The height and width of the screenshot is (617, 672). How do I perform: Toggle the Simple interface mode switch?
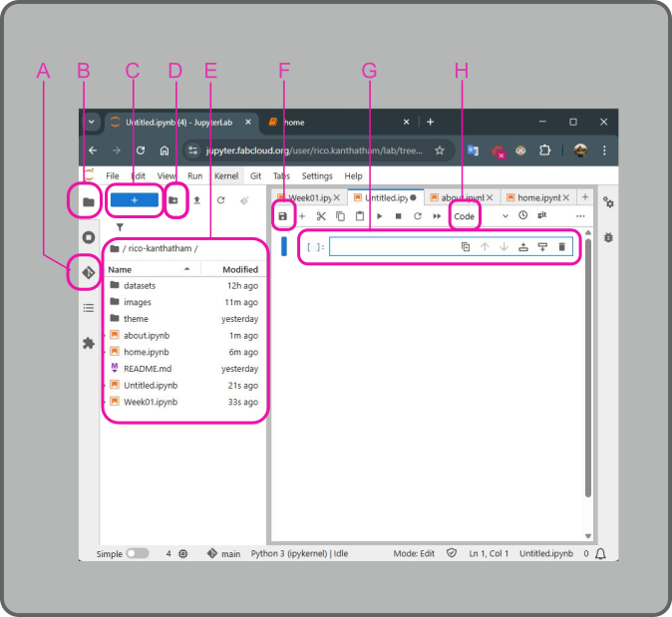tap(138, 553)
